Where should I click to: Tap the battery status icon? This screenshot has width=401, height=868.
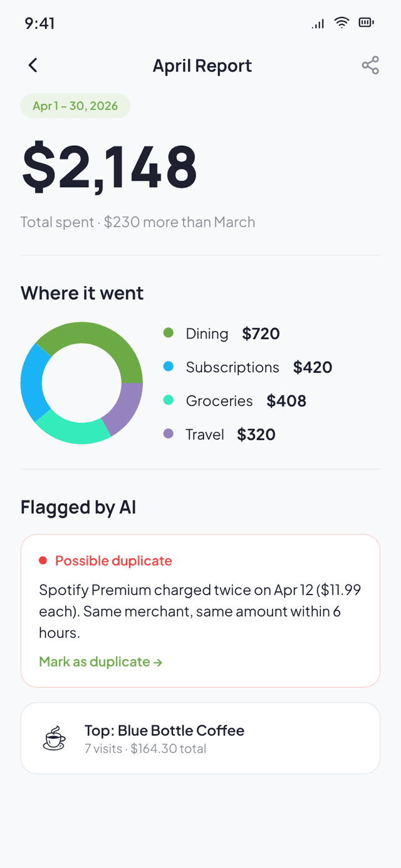tap(366, 23)
